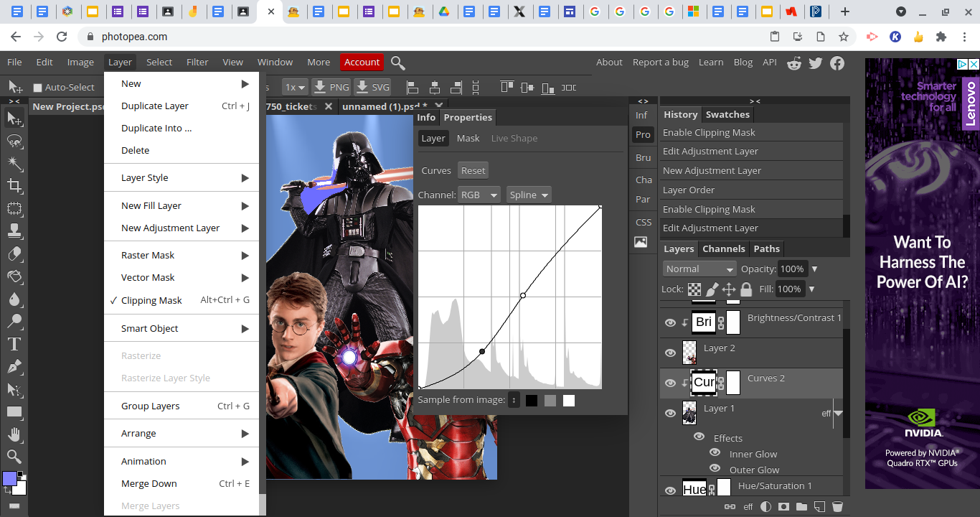Open Photopea's Facebook page icon
Screen dimensions: 980x517
pyautogui.click(x=837, y=62)
